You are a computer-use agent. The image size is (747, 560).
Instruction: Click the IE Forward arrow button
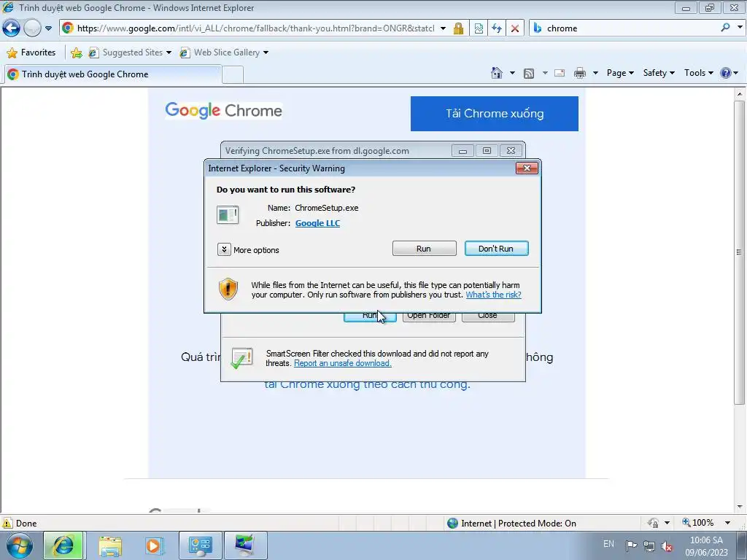pos(32,28)
